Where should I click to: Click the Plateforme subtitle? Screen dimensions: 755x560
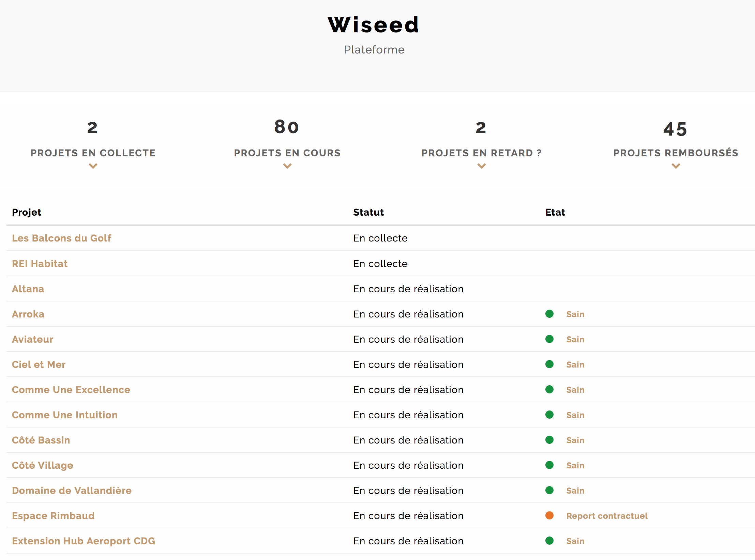click(374, 50)
